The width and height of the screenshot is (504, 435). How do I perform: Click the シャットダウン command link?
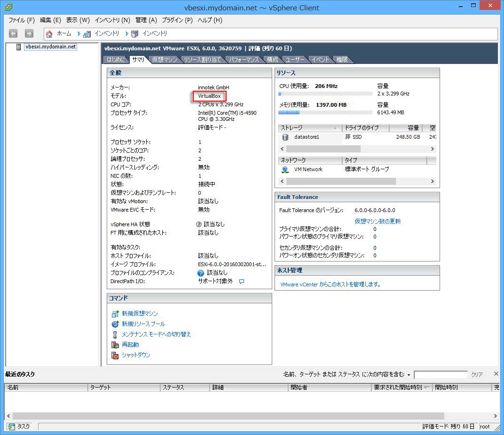136,355
